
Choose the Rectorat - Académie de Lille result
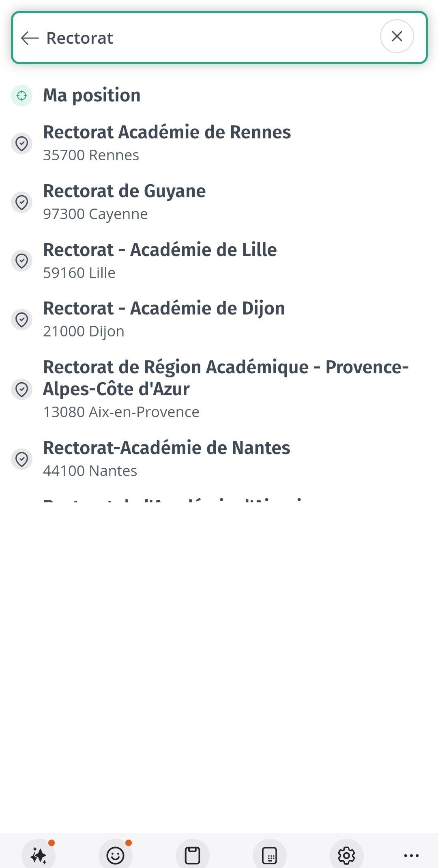coord(160,250)
